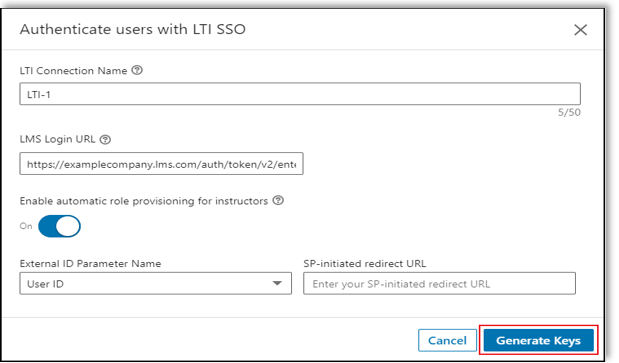Click help icon for automatic role provisioning
Screen dimensions: 619x363
[278, 200]
